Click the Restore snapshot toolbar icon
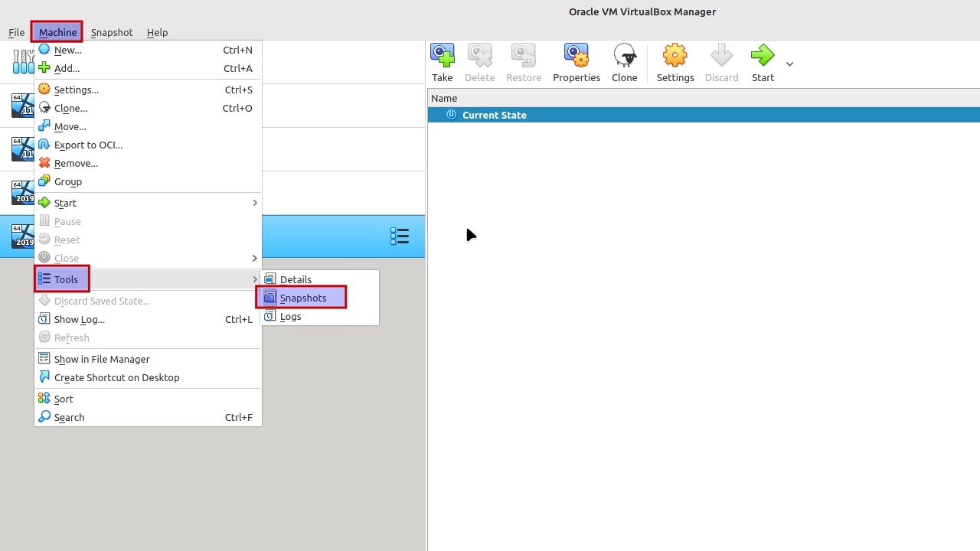Viewport: 980px width, 551px height. pos(524,55)
